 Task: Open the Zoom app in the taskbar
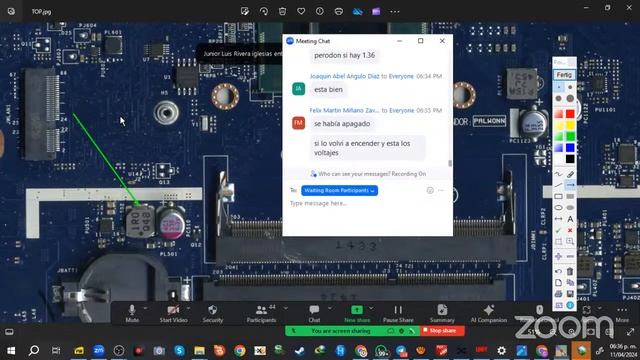(99, 350)
